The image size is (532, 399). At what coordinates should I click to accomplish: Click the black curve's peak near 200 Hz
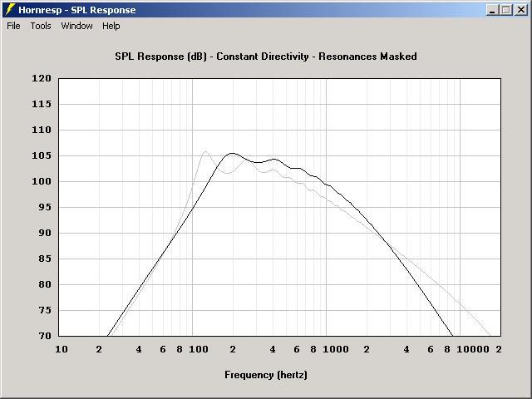pyautogui.click(x=233, y=153)
